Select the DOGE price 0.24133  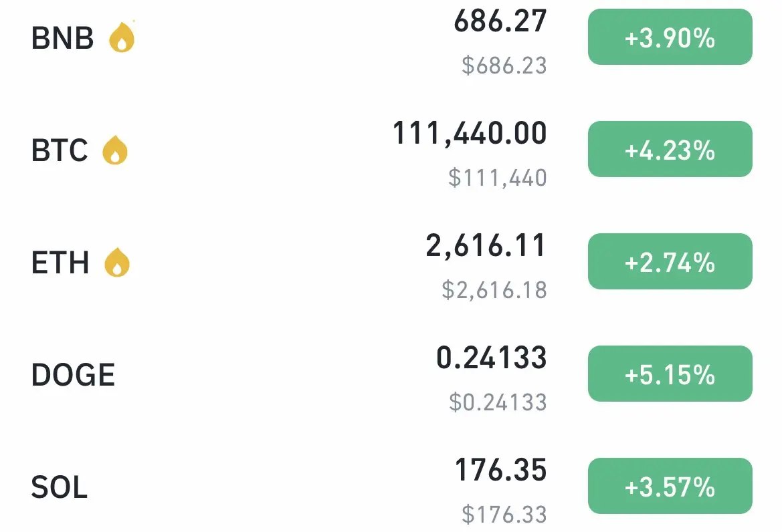coord(492,358)
